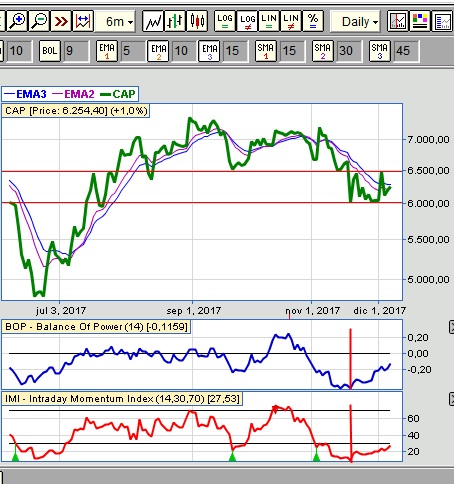The height and width of the screenshot is (484, 454).
Task: Open the 6m time range dropdown
Action: (x=115, y=22)
